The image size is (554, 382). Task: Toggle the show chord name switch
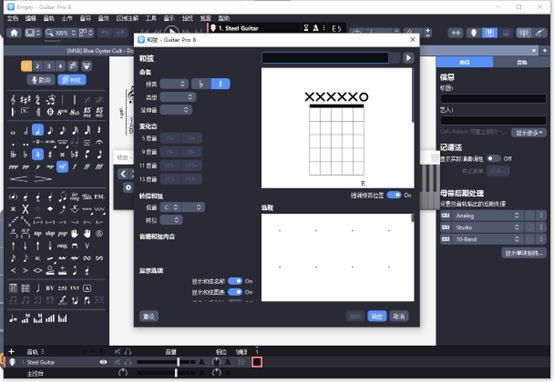235,281
